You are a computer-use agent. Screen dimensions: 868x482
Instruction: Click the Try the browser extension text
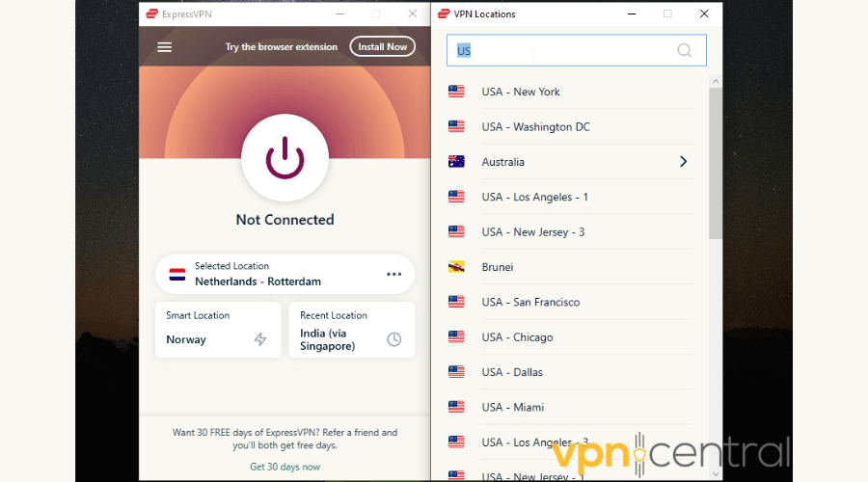point(282,47)
